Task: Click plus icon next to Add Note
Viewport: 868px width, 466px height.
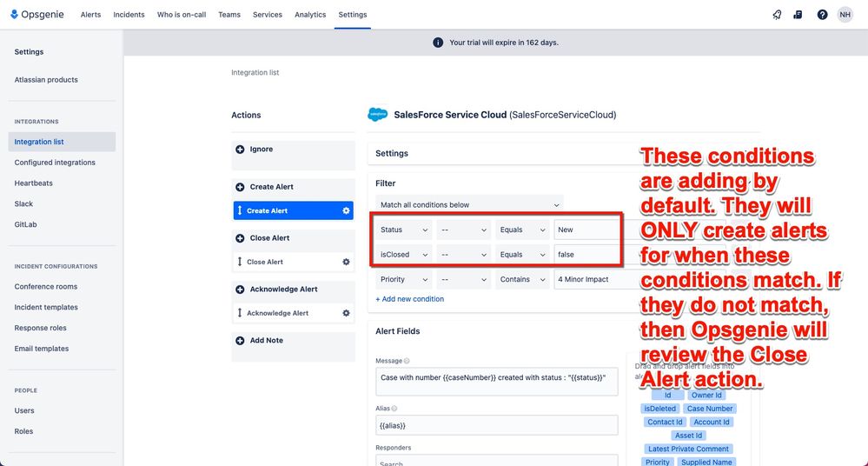Action: [x=240, y=341]
